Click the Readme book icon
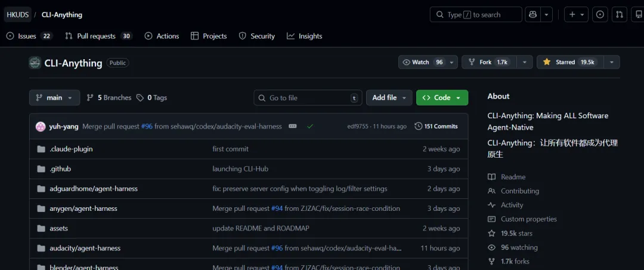Screen dimensions: 644x270 pyautogui.click(x=491, y=177)
